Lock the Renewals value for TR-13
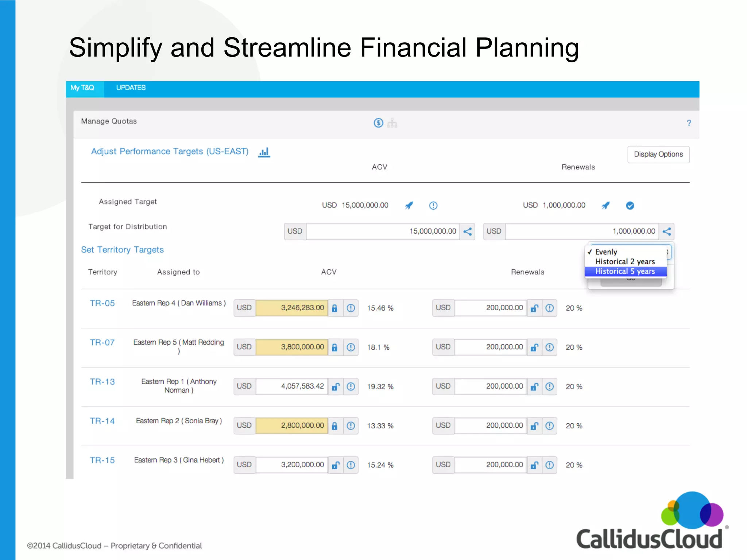 click(534, 386)
